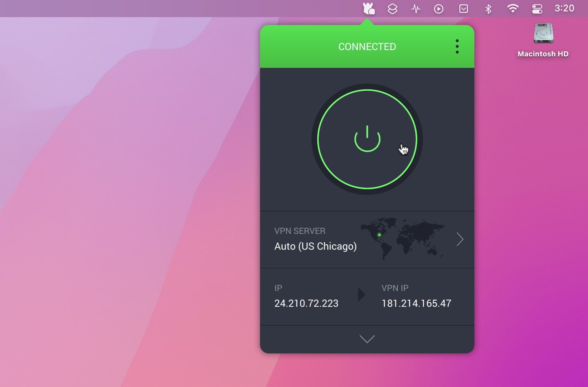Click the checkbox app menu bar icon
Image resolution: width=588 pixels, height=387 pixels.
tap(463, 9)
